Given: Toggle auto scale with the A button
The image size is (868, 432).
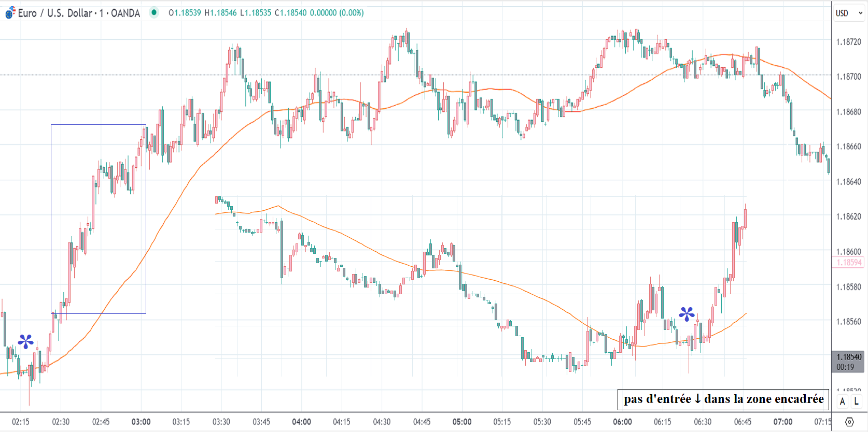Looking at the screenshot, I should (x=843, y=401).
